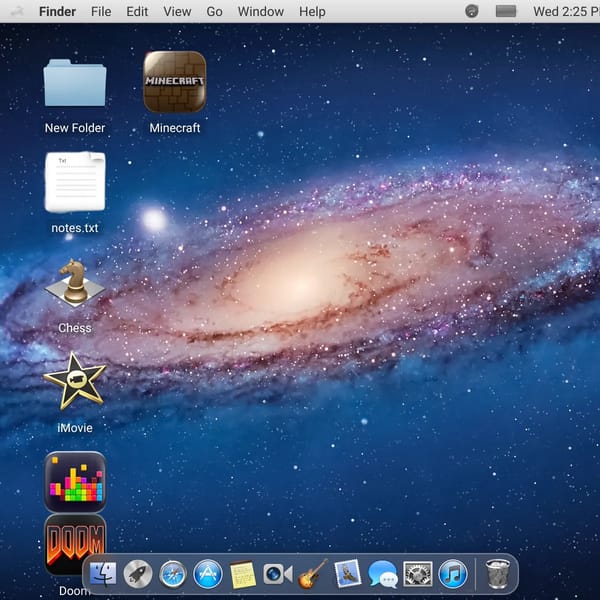Image resolution: width=600 pixels, height=600 pixels.
Task: Select the colorful falling-blocks game icon on desktop
Action: 75,482
